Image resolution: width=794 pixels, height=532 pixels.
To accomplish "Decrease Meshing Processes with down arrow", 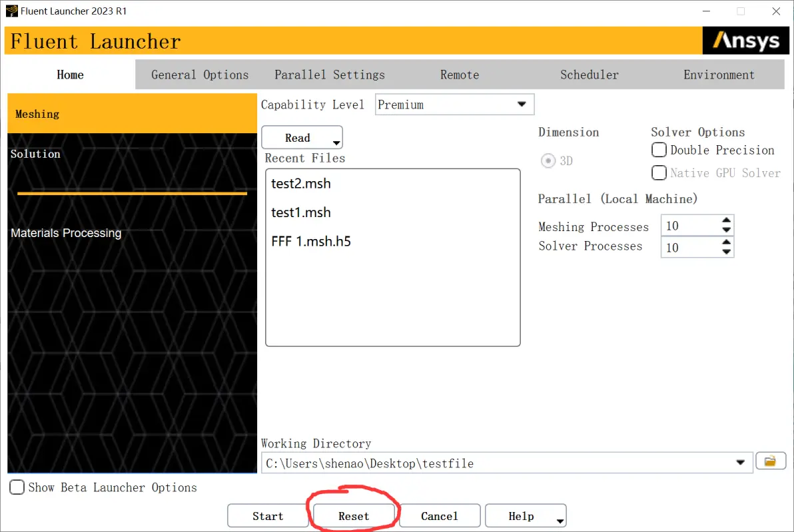I will (x=727, y=230).
